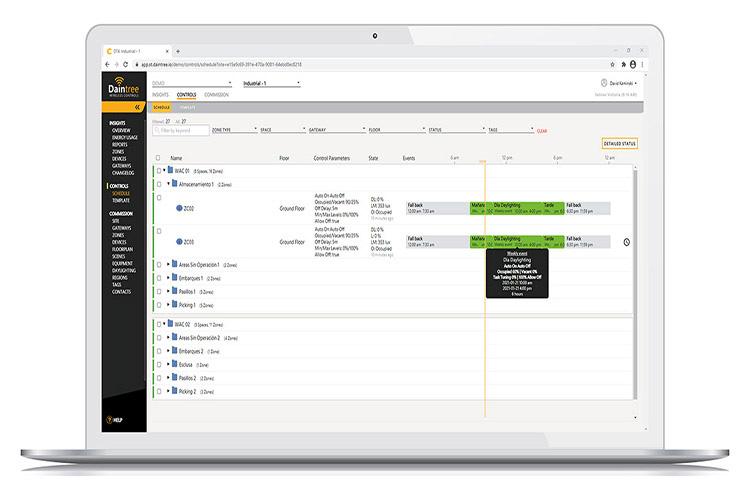
Task: Open the Tags filter dropdown
Action: [511, 130]
